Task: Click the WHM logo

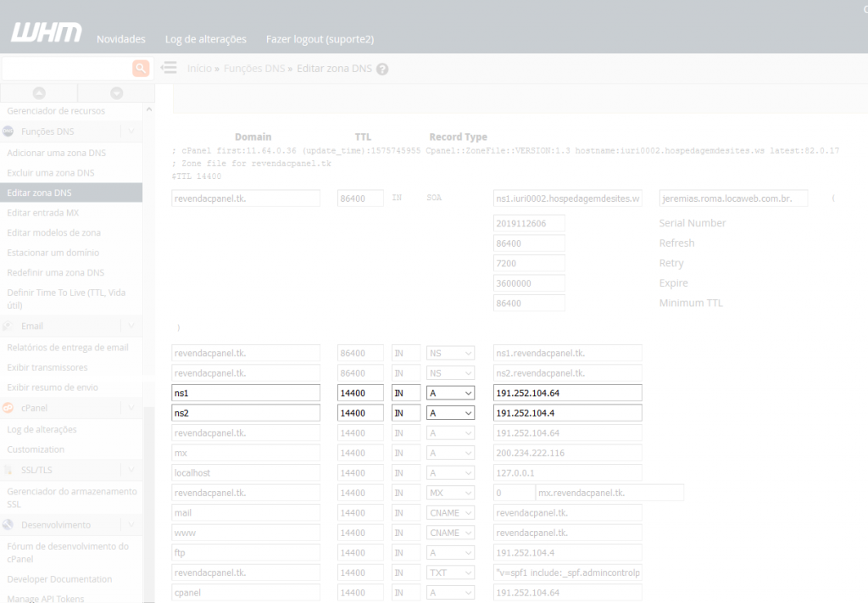Action: 47,33
